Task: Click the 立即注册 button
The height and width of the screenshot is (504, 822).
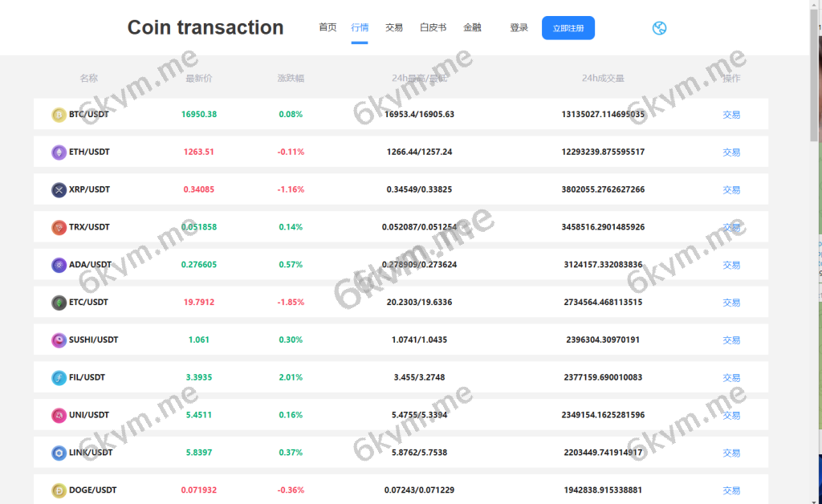Action: click(x=568, y=27)
